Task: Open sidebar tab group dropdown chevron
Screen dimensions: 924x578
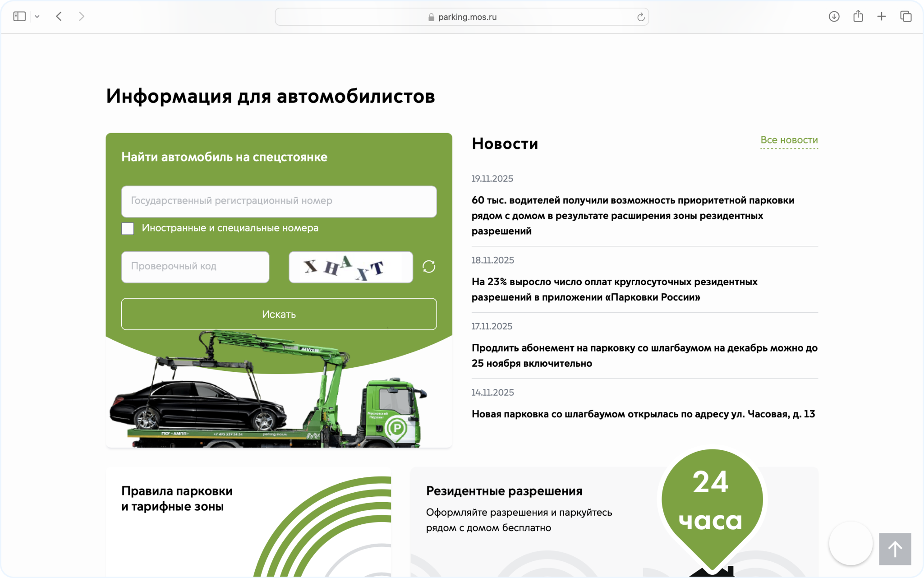Action: pos(37,17)
